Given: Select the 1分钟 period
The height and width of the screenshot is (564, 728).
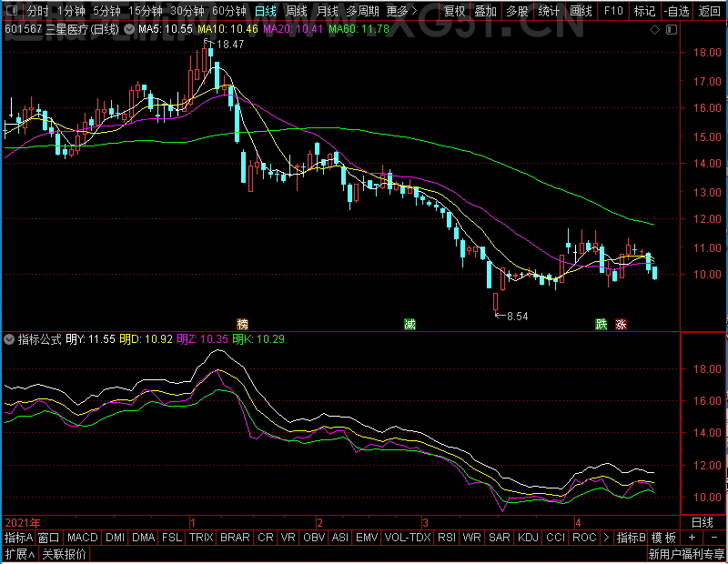Looking at the screenshot, I should point(71,11).
